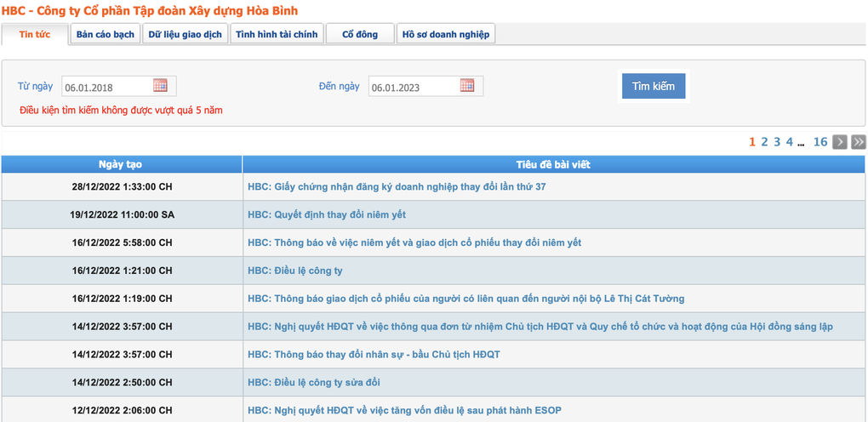
Task: Open article Thông báo về việc niêm yết và giao dịch
Action: pyautogui.click(x=414, y=242)
